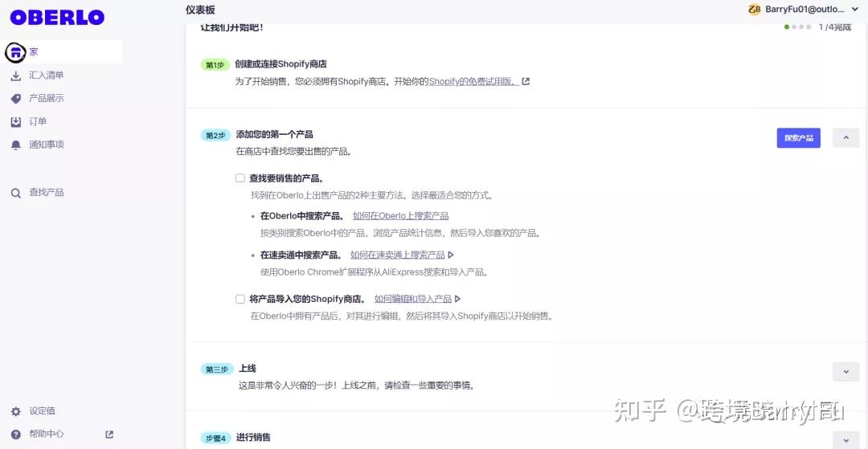868x449 pixels.
Task: Open the 家 home icon in sidebar
Action: [x=15, y=52]
